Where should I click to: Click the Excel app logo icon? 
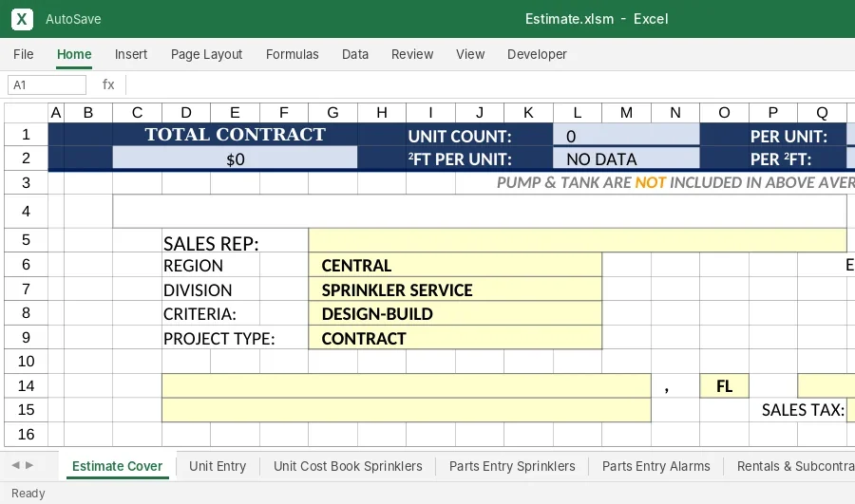pyautogui.click(x=22, y=19)
